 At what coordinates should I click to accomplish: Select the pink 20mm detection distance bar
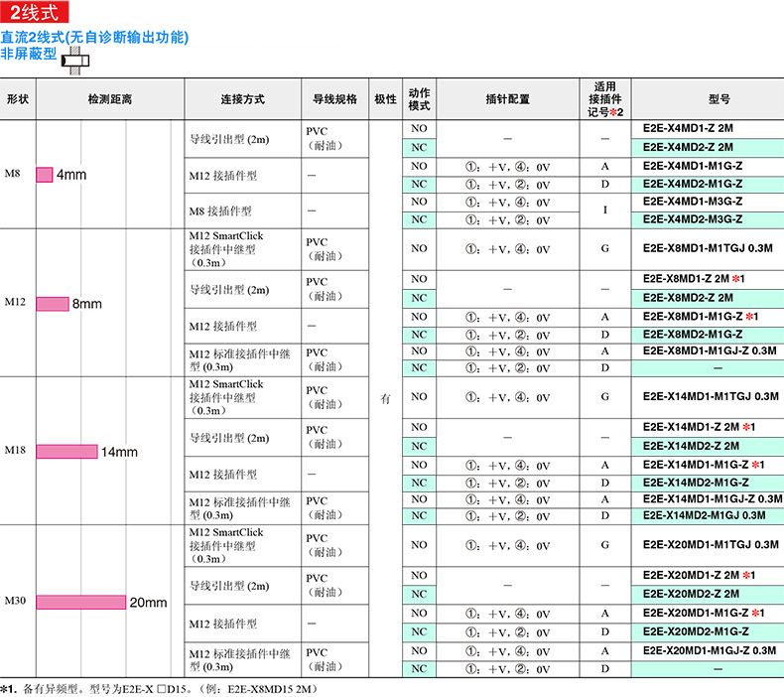[x=81, y=602]
